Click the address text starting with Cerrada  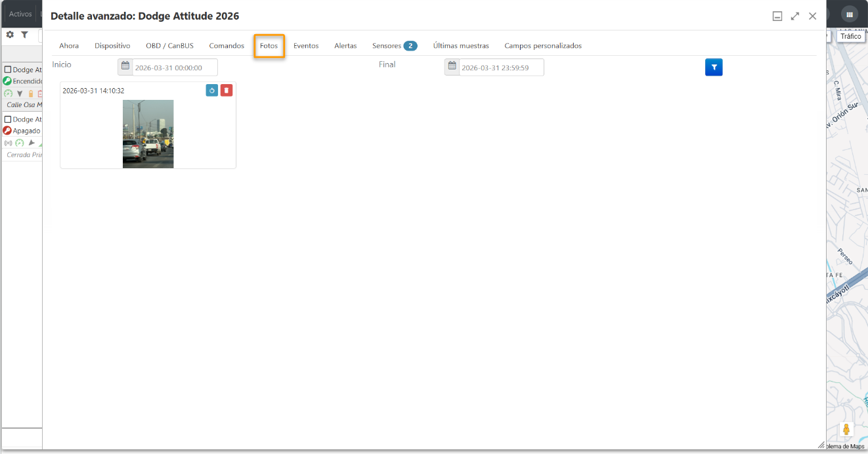(24, 155)
